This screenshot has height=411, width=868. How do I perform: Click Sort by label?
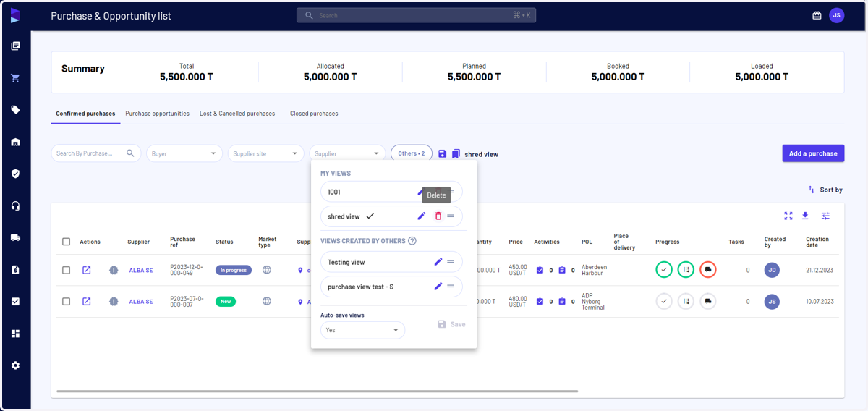click(x=831, y=190)
